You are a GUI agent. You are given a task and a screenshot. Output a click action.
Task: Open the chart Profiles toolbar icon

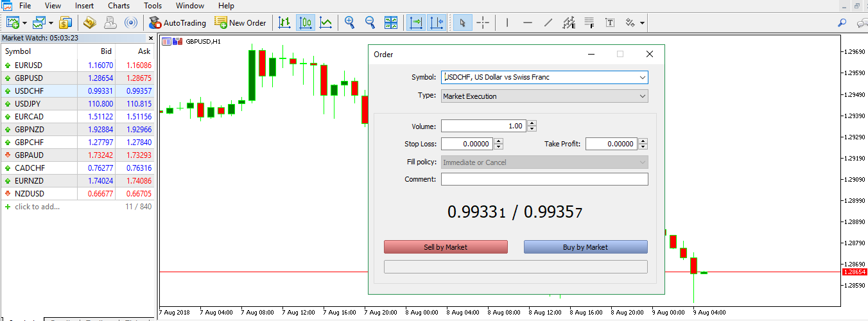point(39,22)
